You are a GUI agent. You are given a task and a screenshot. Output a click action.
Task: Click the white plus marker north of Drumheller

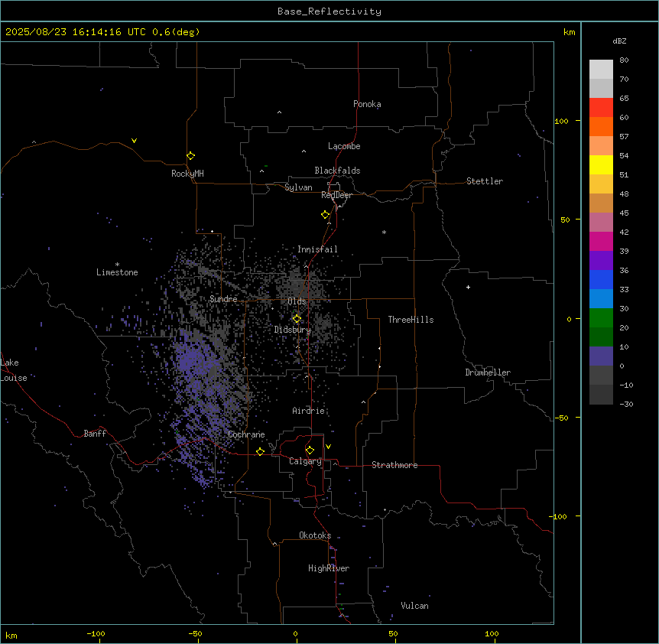point(468,287)
